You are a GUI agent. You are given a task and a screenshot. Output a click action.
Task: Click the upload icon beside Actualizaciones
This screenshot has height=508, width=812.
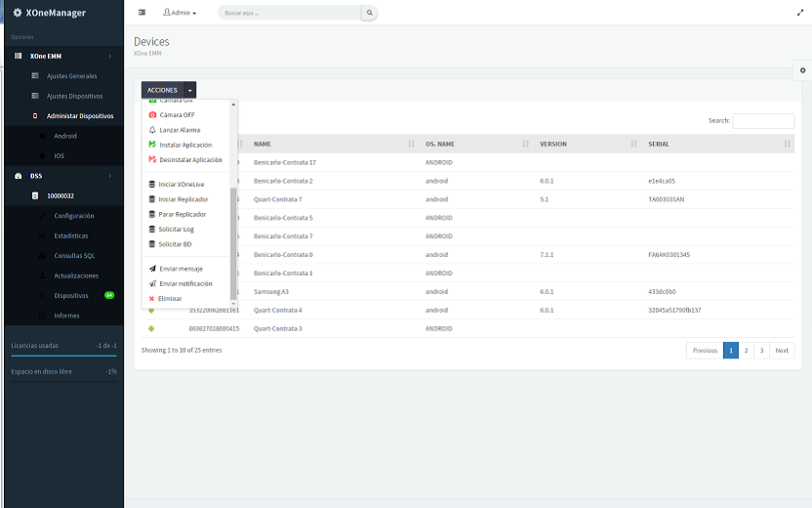(x=43, y=275)
